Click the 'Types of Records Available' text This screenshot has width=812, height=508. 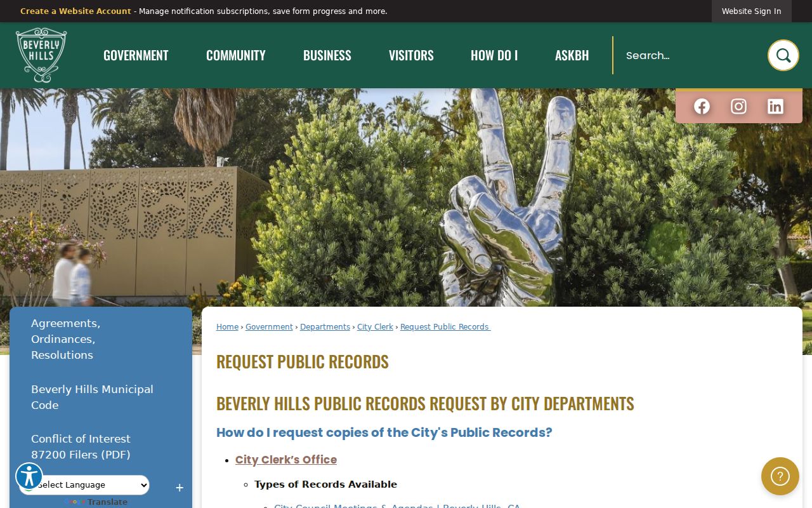pyautogui.click(x=325, y=485)
